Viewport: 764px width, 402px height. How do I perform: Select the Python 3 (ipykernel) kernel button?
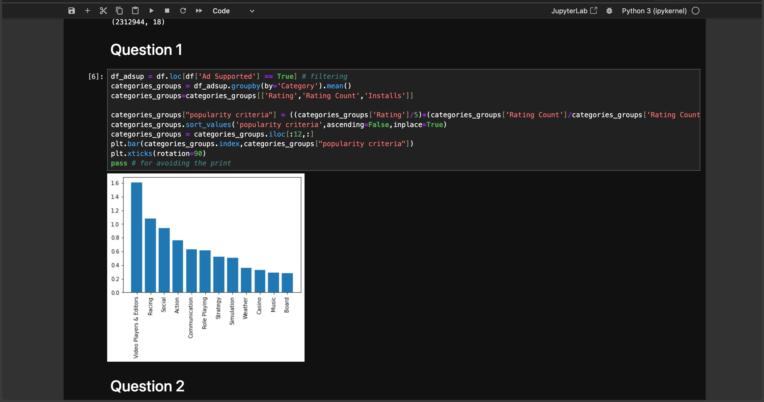654,10
